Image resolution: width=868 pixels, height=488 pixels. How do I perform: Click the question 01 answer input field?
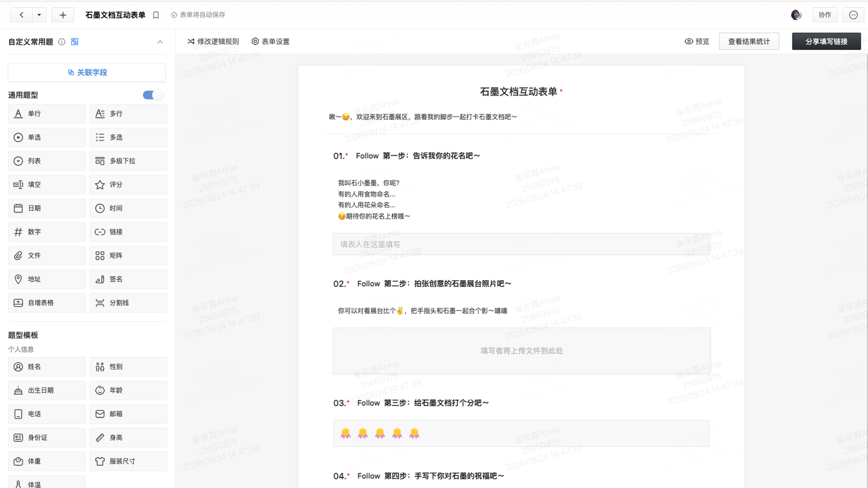[x=521, y=244]
